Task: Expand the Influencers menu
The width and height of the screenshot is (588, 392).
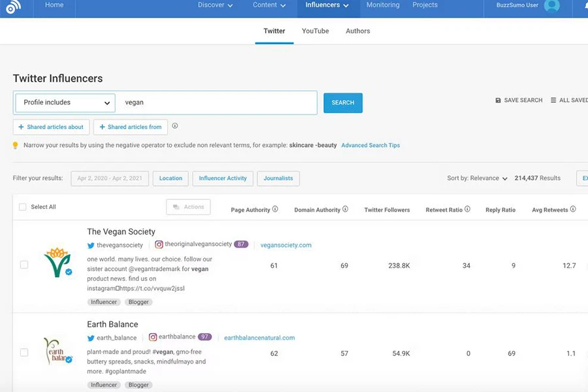Action: click(327, 5)
